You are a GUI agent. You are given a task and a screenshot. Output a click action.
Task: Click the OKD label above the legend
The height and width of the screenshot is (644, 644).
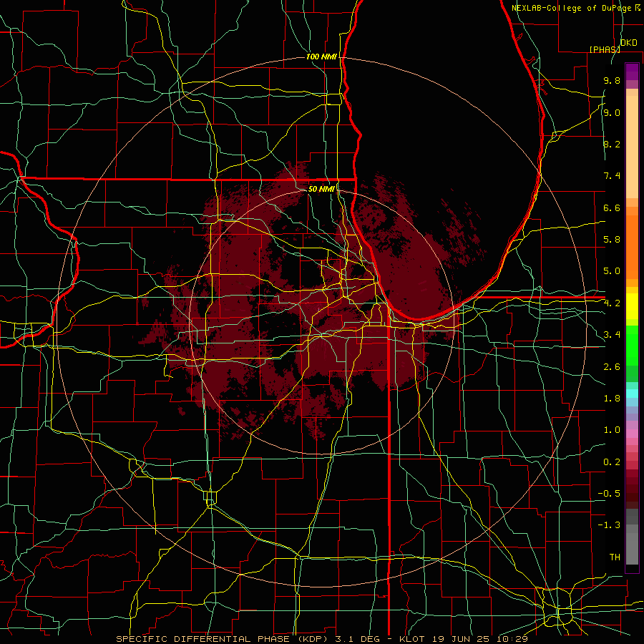pyautogui.click(x=629, y=43)
